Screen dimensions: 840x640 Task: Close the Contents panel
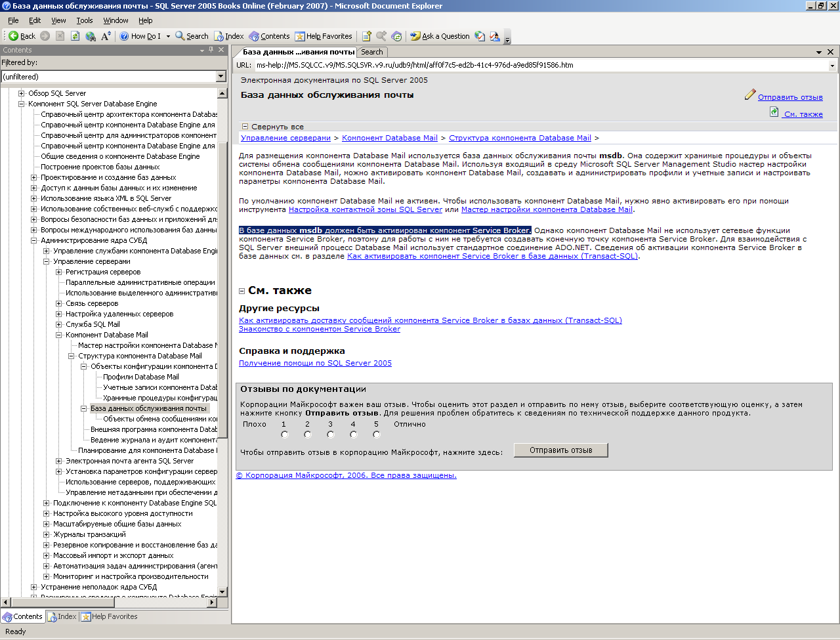[x=221, y=50]
